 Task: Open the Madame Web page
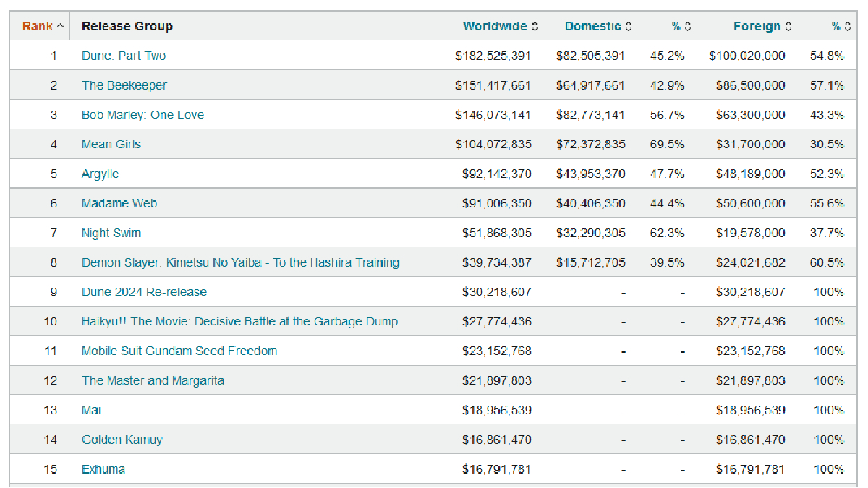pos(119,203)
